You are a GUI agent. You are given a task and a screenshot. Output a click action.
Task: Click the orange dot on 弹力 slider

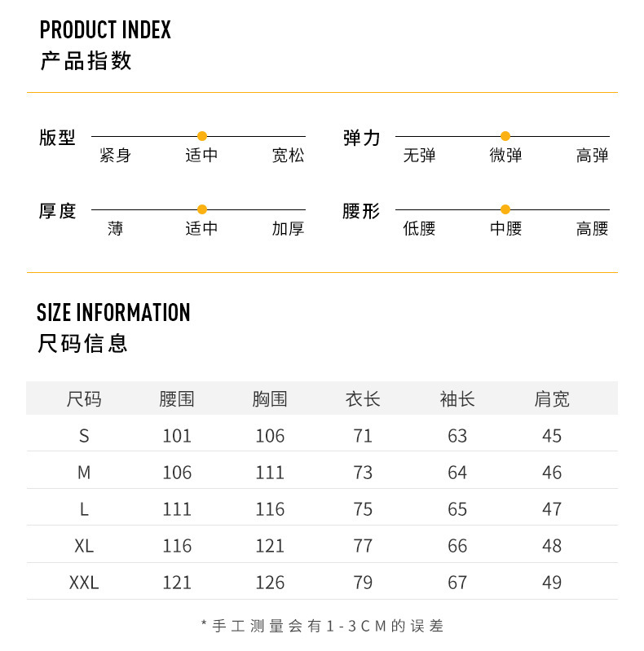(x=505, y=136)
